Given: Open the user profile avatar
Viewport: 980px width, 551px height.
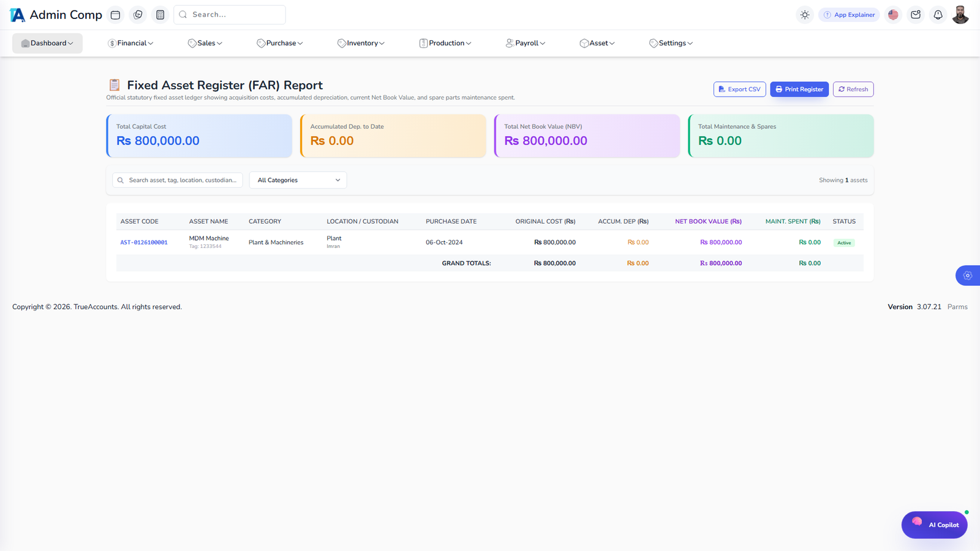Looking at the screenshot, I should (960, 15).
